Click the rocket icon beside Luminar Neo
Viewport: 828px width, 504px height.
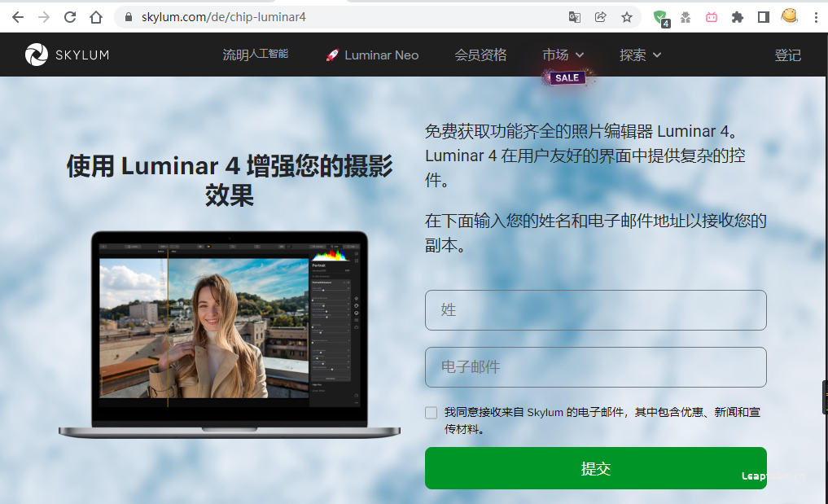[x=332, y=55]
